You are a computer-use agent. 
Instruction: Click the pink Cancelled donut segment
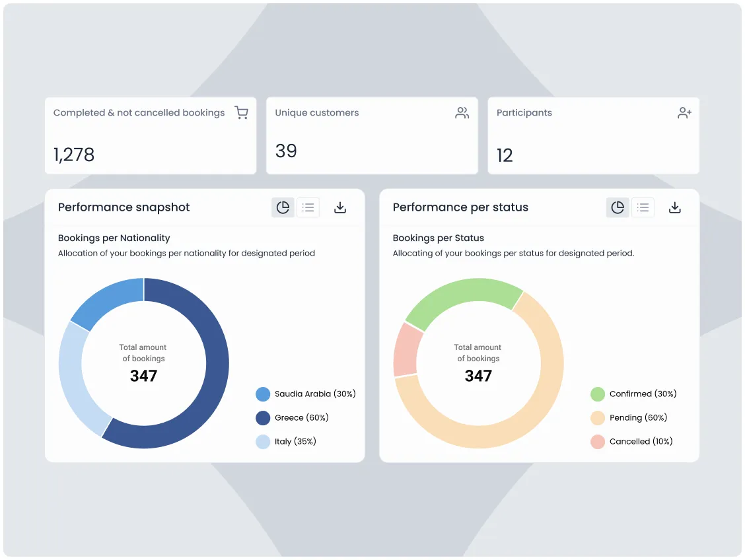[406, 351]
